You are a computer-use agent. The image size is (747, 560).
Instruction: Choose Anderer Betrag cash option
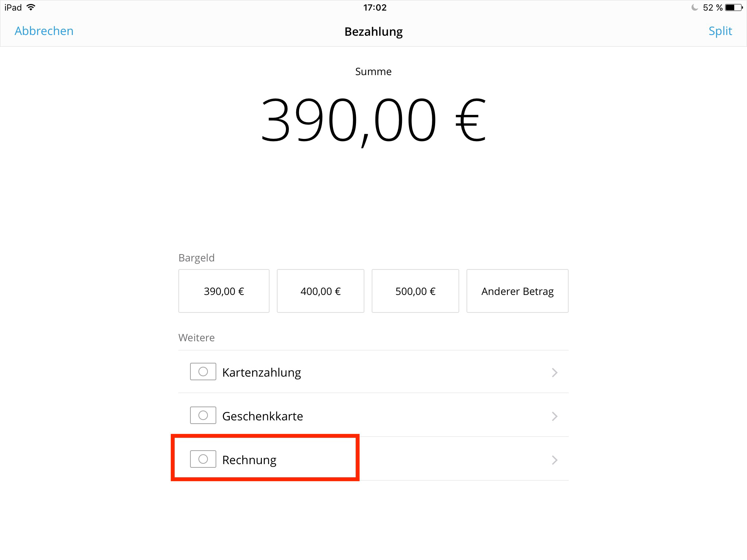pos(518,291)
